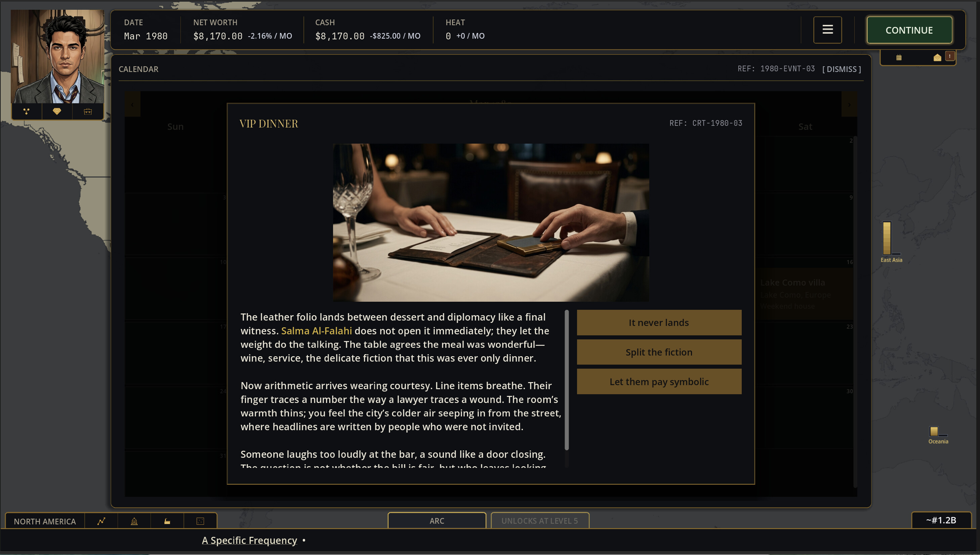Click the VIP dinner text scrollbar
This screenshot has height=555, width=980.
point(567,380)
